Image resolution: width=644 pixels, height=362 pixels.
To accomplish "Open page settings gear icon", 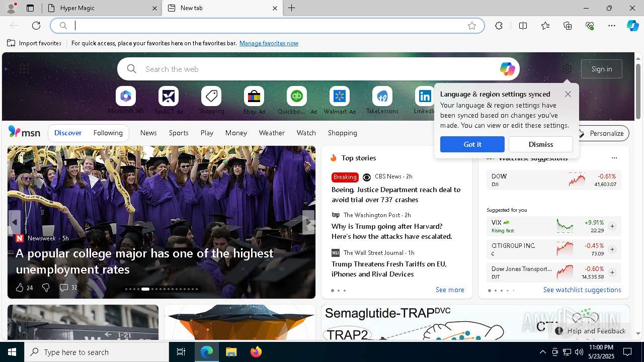I will pos(567,69).
